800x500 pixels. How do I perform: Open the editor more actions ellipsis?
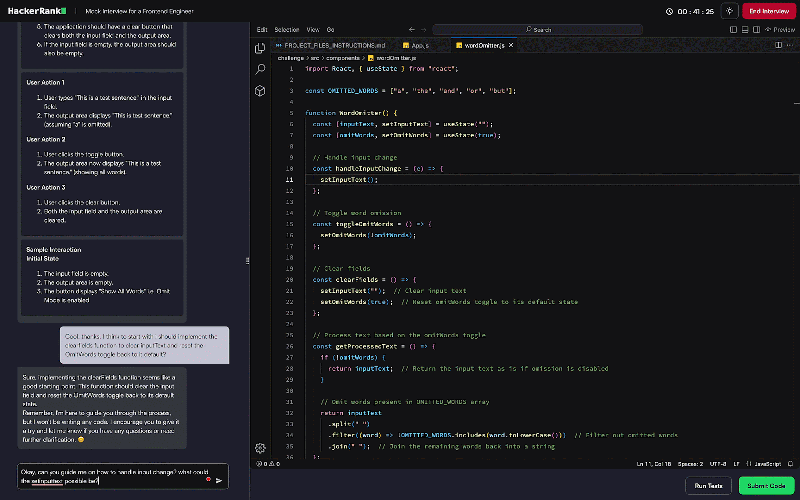tap(790, 45)
